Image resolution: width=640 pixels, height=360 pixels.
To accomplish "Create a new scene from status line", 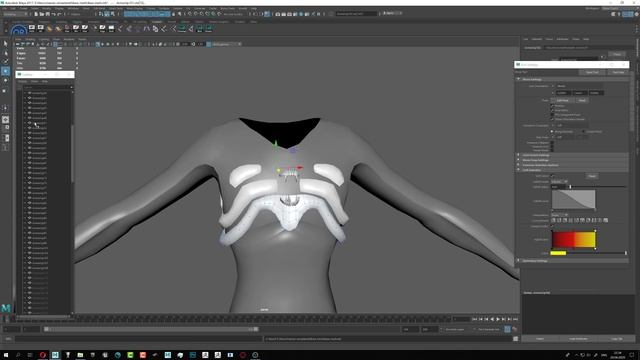I will (x=36, y=14).
